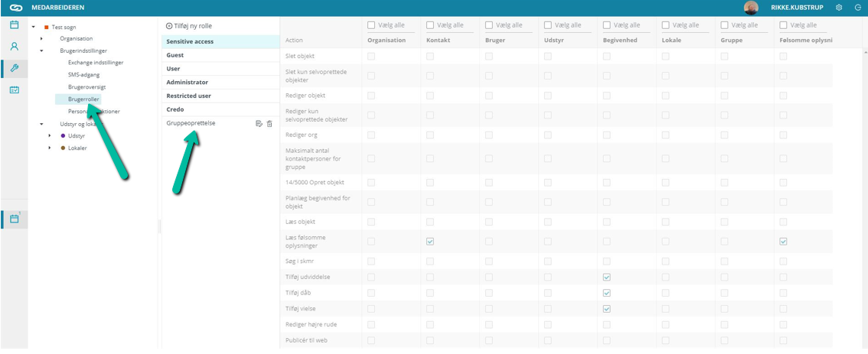Click Tilføj ny rolle button
The height and width of the screenshot is (354, 868).
coord(189,26)
